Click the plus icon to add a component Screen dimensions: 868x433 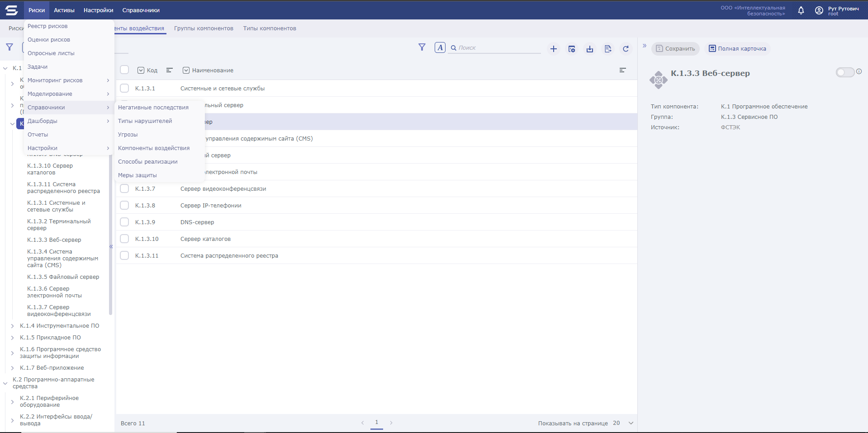(554, 49)
